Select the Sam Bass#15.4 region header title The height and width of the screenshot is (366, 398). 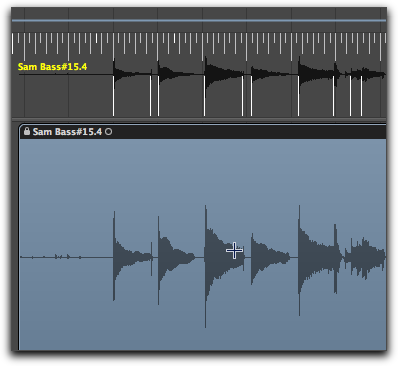pyautogui.click(x=67, y=132)
